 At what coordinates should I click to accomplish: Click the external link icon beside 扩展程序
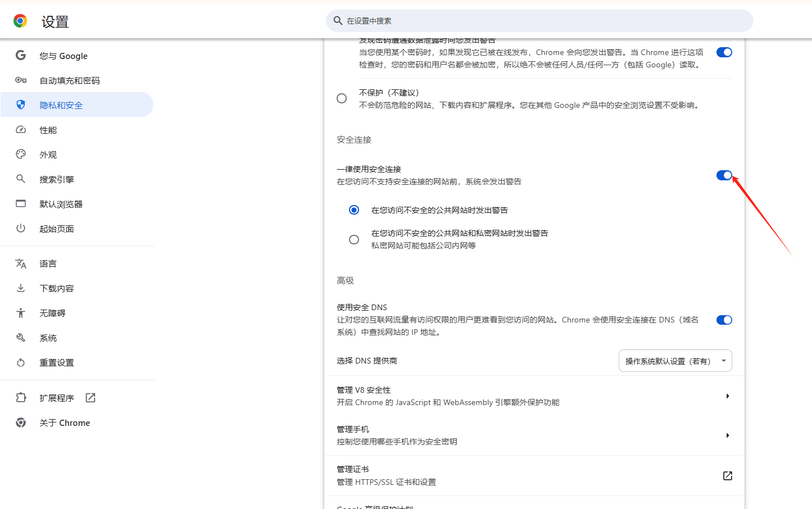[x=90, y=398]
